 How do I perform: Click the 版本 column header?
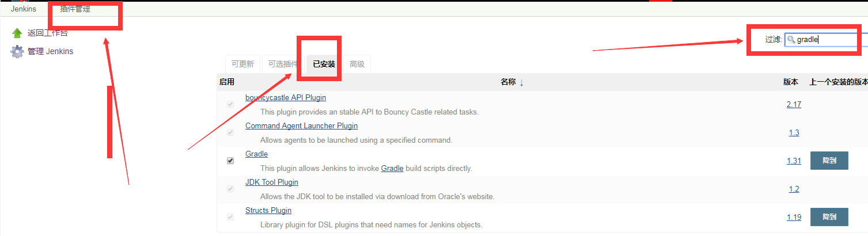791,82
